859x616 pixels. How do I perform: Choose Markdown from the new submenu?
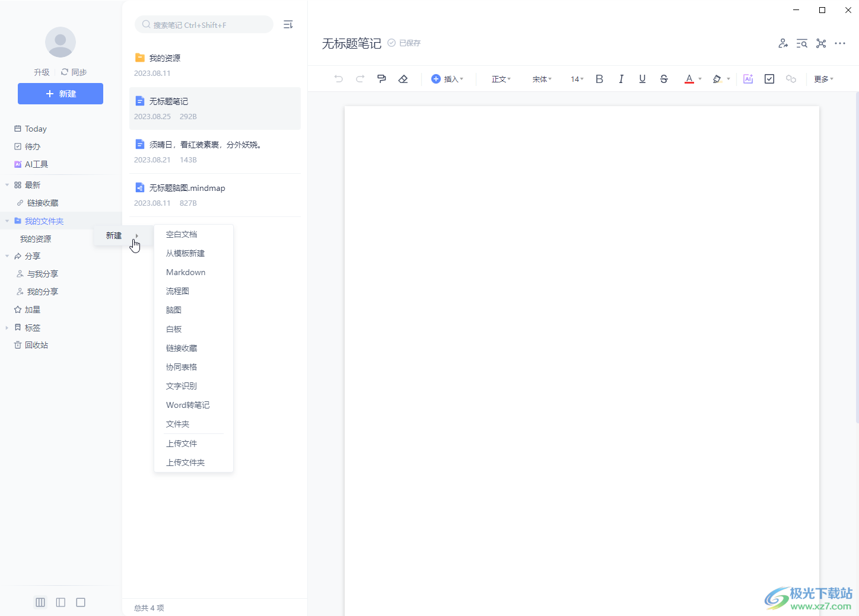point(193,272)
